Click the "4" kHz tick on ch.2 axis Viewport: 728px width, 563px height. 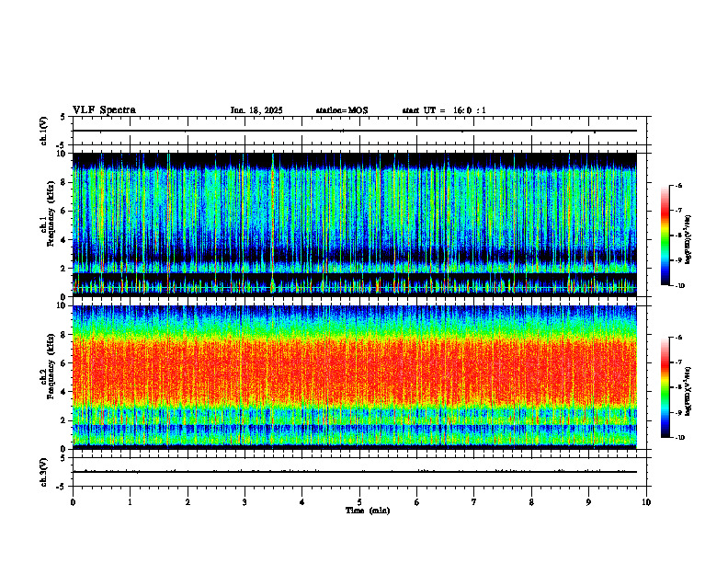click(63, 392)
